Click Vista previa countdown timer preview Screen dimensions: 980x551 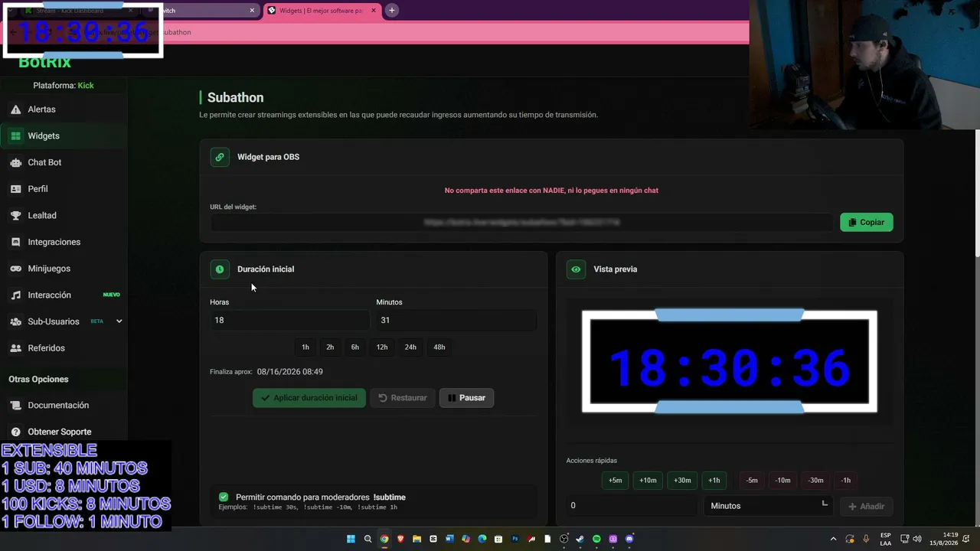pos(730,361)
